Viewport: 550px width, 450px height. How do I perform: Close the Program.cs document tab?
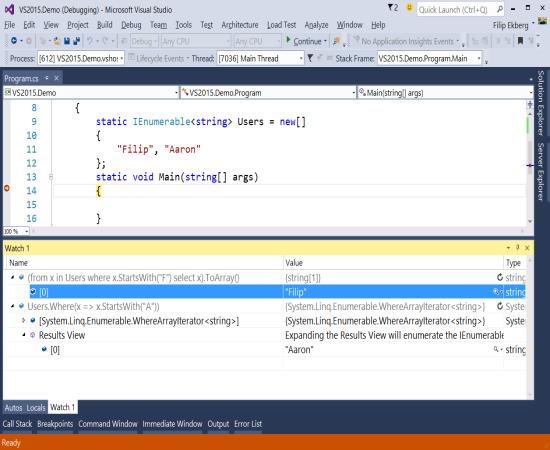point(56,78)
